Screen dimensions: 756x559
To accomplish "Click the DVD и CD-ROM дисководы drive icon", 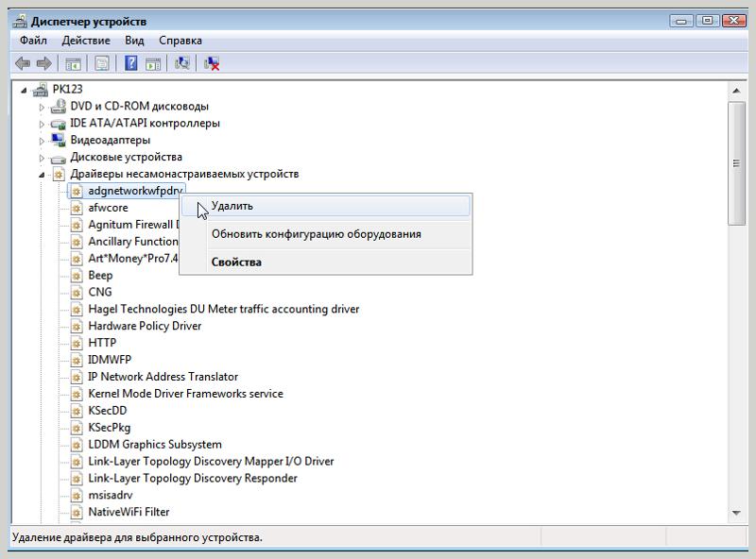I will coord(59,107).
